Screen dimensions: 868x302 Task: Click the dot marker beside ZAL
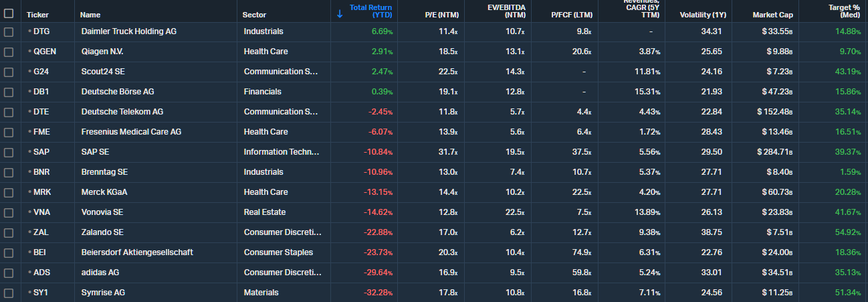(29, 232)
